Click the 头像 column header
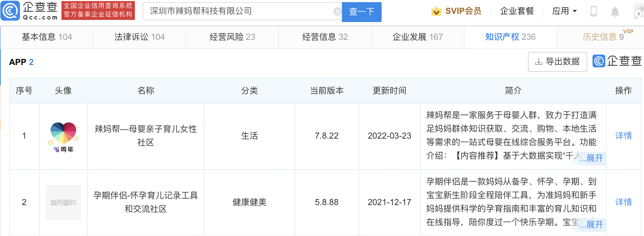The width and height of the screenshot is (644, 236). [63, 91]
